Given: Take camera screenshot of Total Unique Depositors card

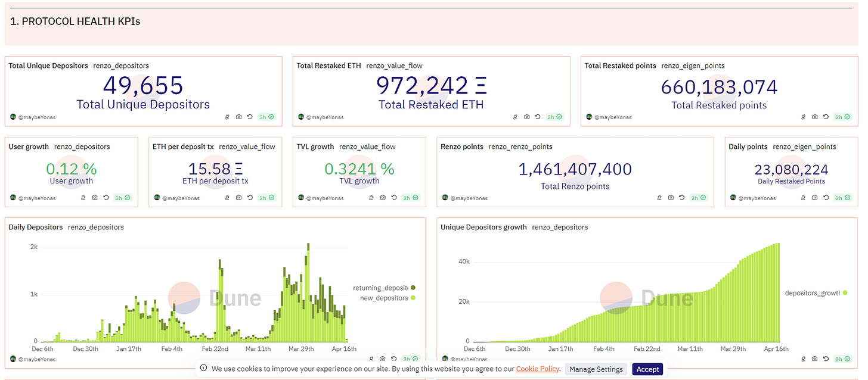Looking at the screenshot, I should click(238, 117).
